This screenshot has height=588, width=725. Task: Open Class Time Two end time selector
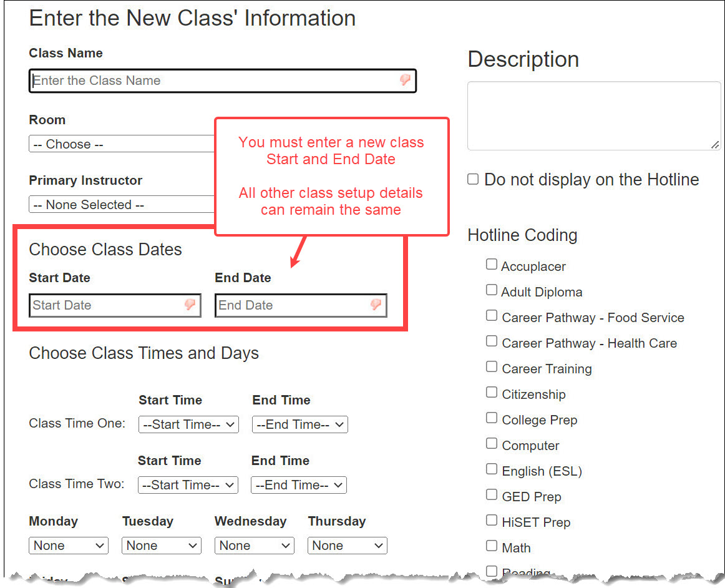[299, 485]
